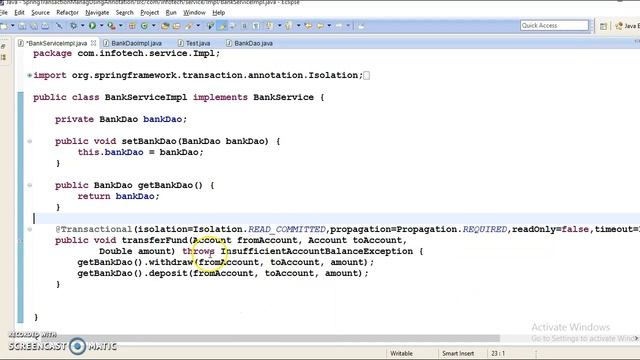
Task: Collapse the getBankDao method fold marker
Action: point(30,185)
